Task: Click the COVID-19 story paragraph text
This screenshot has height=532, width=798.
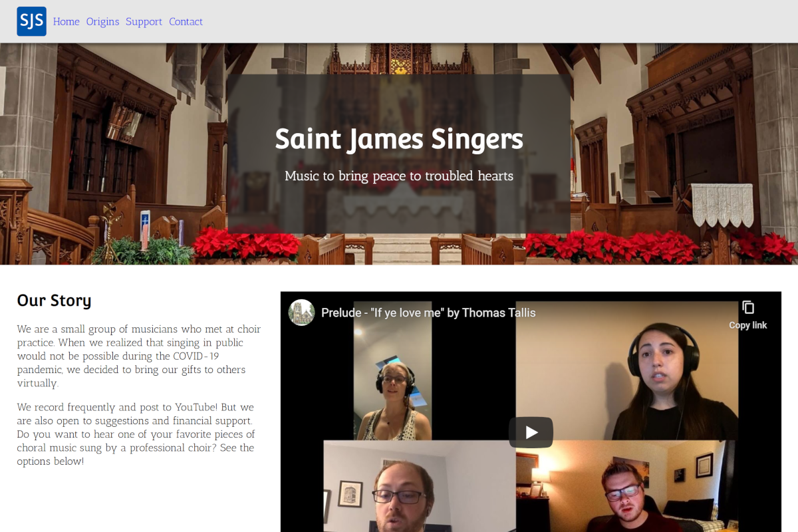Action: point(138,356)
